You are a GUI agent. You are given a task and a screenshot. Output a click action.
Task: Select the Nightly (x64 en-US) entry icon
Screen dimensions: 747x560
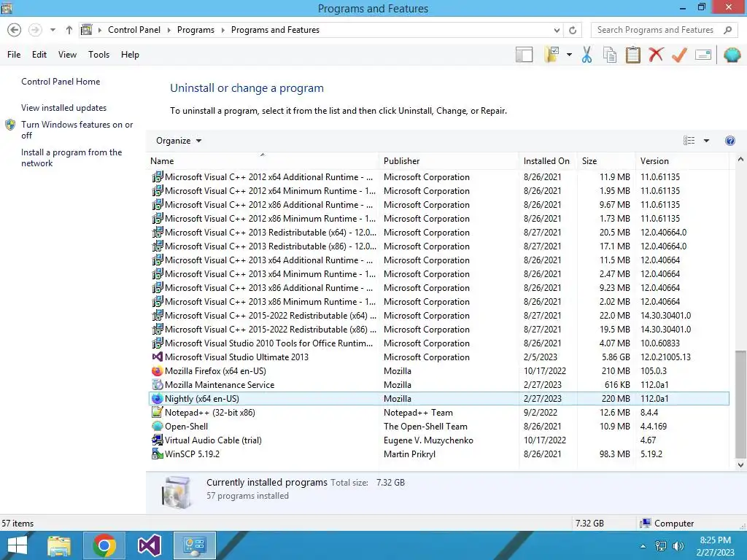tap(158, 399)
